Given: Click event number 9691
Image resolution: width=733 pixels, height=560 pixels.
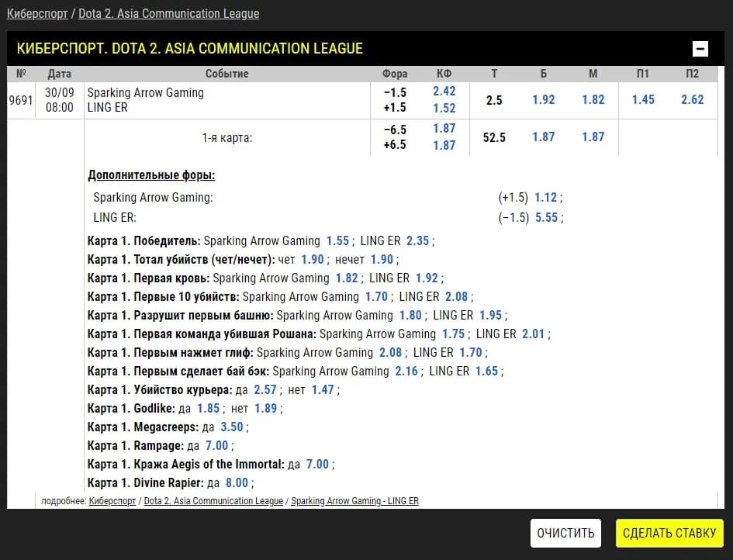Looking at the screenshot, I should click(21, 100).
